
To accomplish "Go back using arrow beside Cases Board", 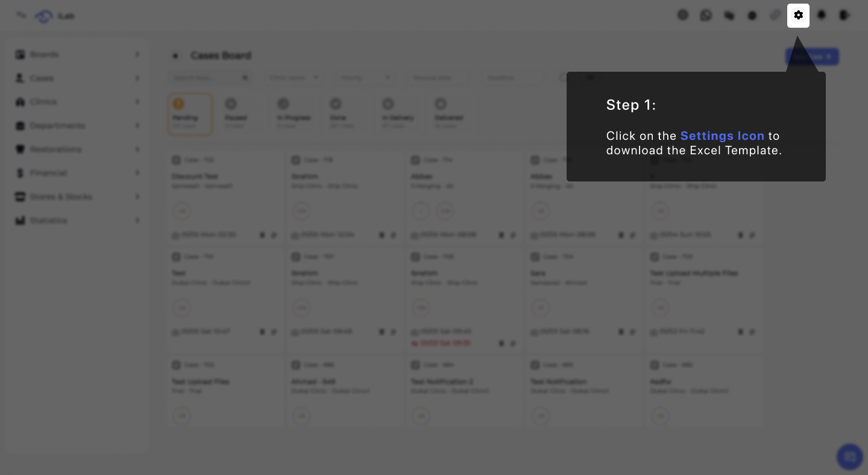I will click(175, 55).
